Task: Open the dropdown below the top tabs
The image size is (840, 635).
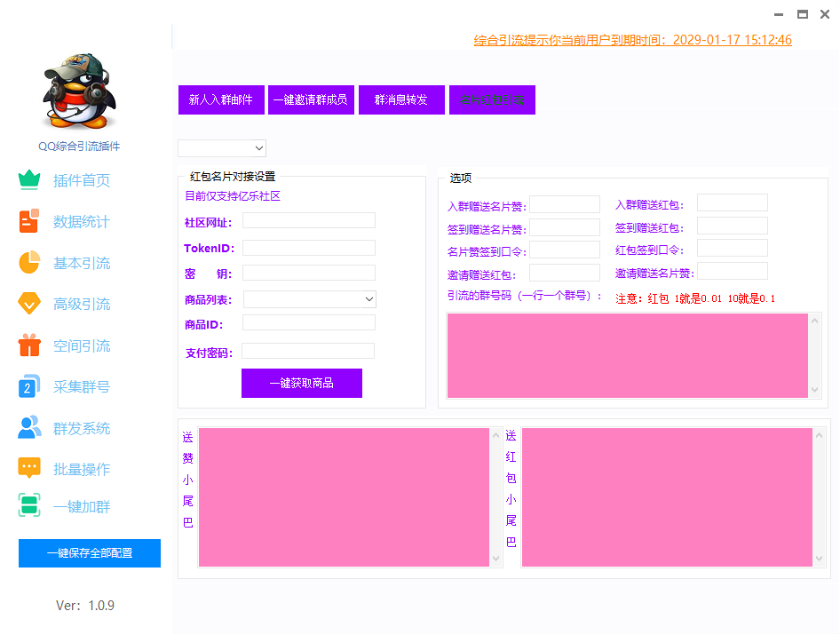Action: tap(222, 148)
